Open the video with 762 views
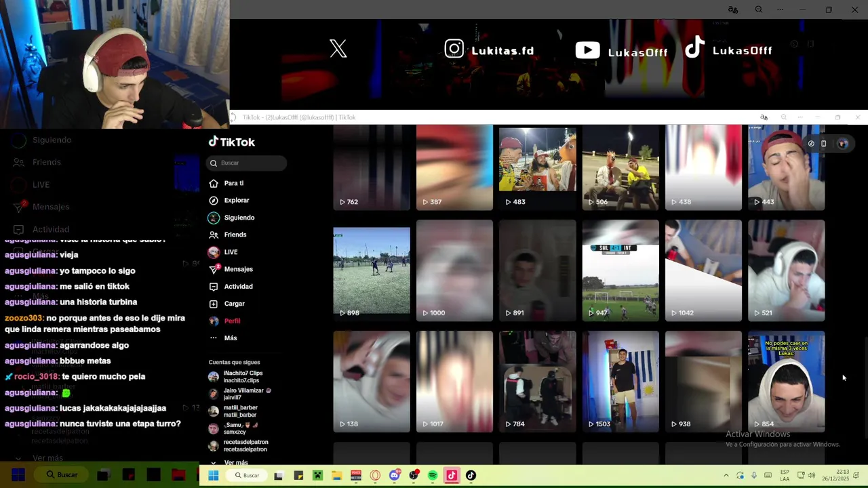The image size is (868, 488). pyautogui.click(x=372, y=167)
